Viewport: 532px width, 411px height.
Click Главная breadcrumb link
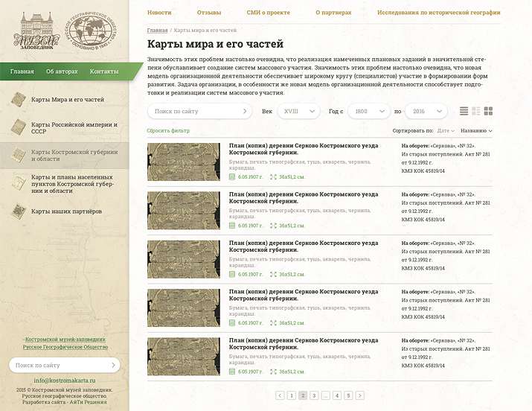coord(158,31)
